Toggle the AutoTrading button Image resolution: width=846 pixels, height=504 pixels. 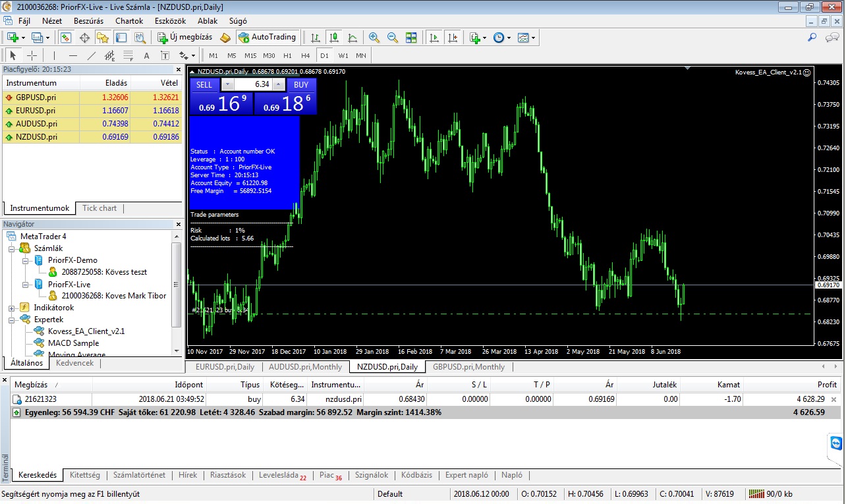coord(268,38)
